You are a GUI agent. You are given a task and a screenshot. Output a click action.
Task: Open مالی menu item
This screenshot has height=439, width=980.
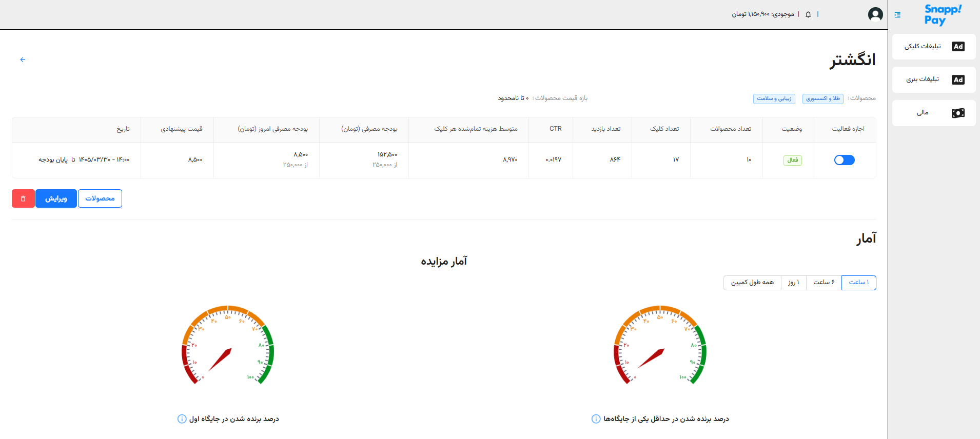tap(934, 113)
